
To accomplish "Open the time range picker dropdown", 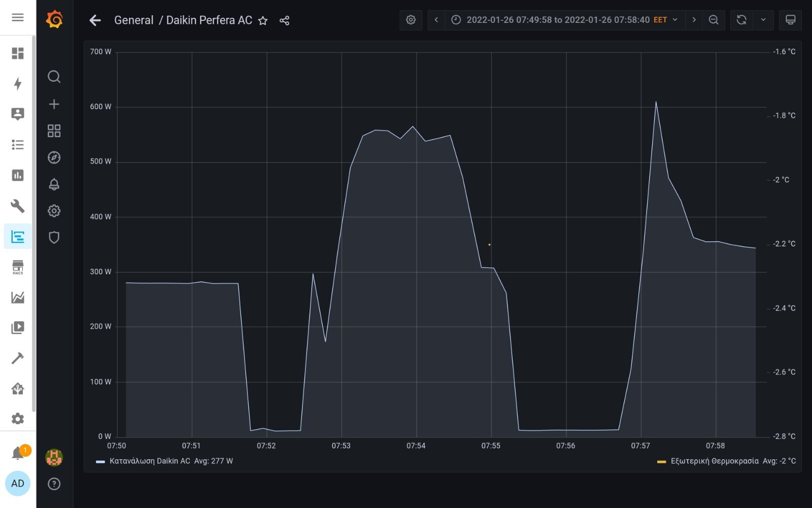I will point(566,20).
